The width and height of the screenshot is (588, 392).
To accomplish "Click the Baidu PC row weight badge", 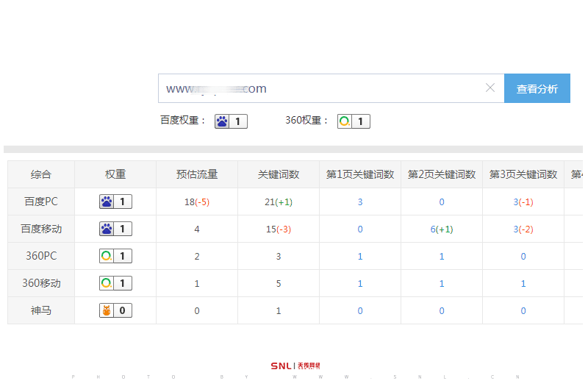I will [115, 202].
